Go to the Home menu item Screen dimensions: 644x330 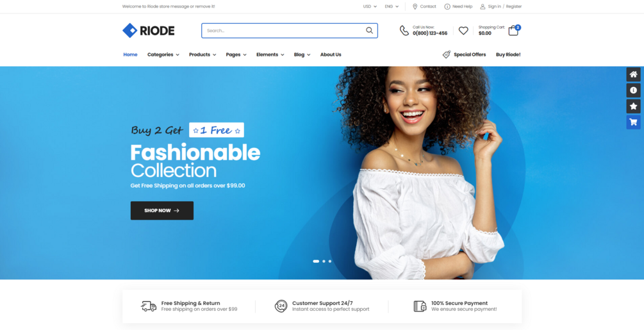tap(130, 54)
